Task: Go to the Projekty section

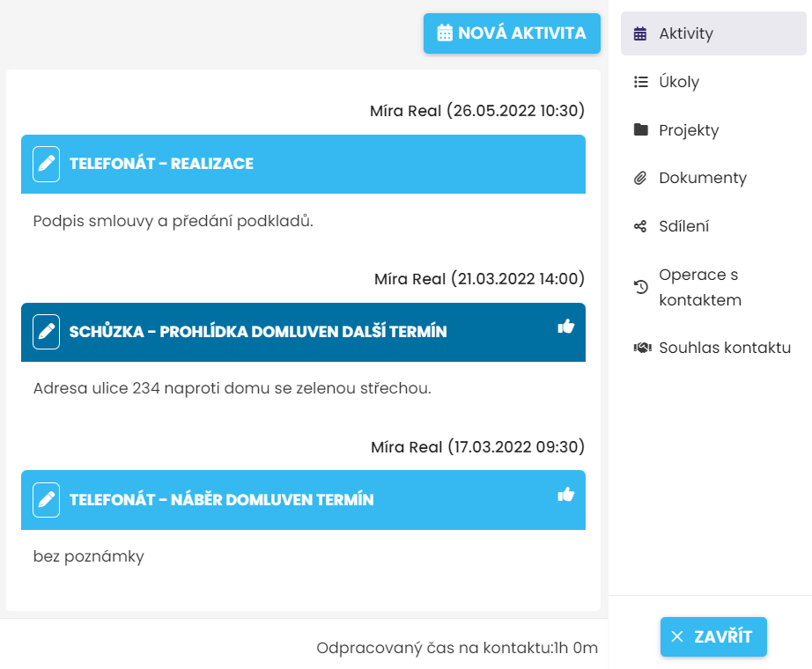Action: 689,130
